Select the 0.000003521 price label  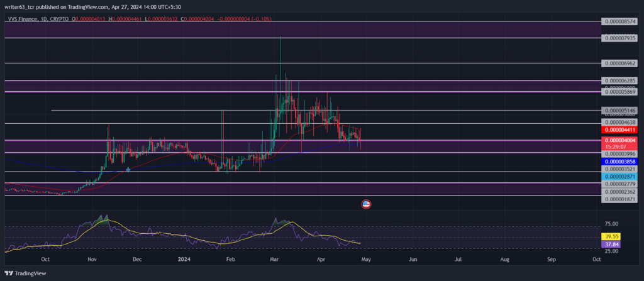tap(619, 169)
